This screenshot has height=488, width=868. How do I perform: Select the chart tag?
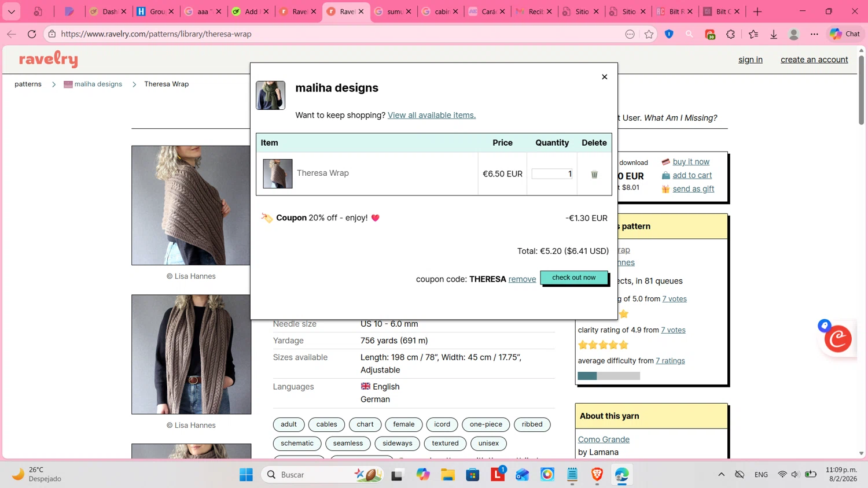tap(365, 424)
